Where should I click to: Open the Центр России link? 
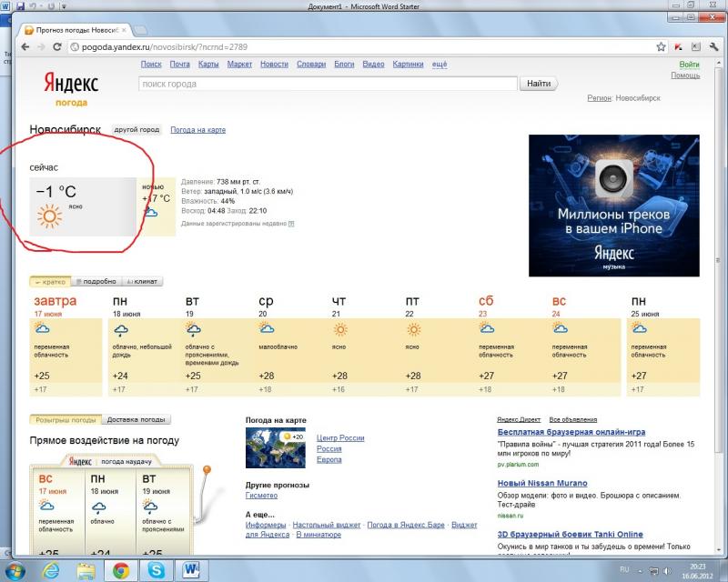(x=340, y=437)
